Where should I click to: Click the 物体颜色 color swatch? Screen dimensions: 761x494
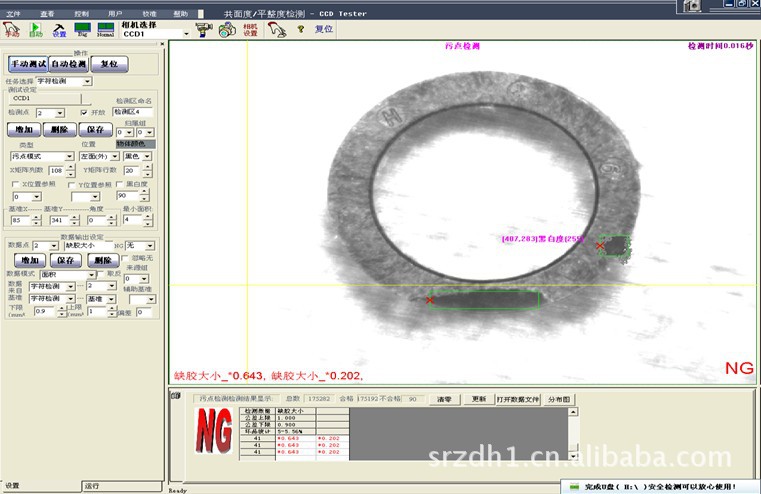tap(136, 144)
